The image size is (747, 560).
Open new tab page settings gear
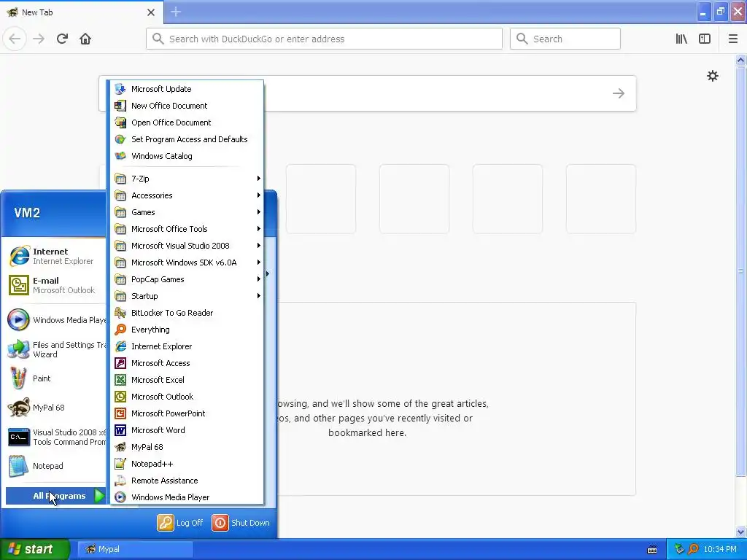(x=712, y=76)
